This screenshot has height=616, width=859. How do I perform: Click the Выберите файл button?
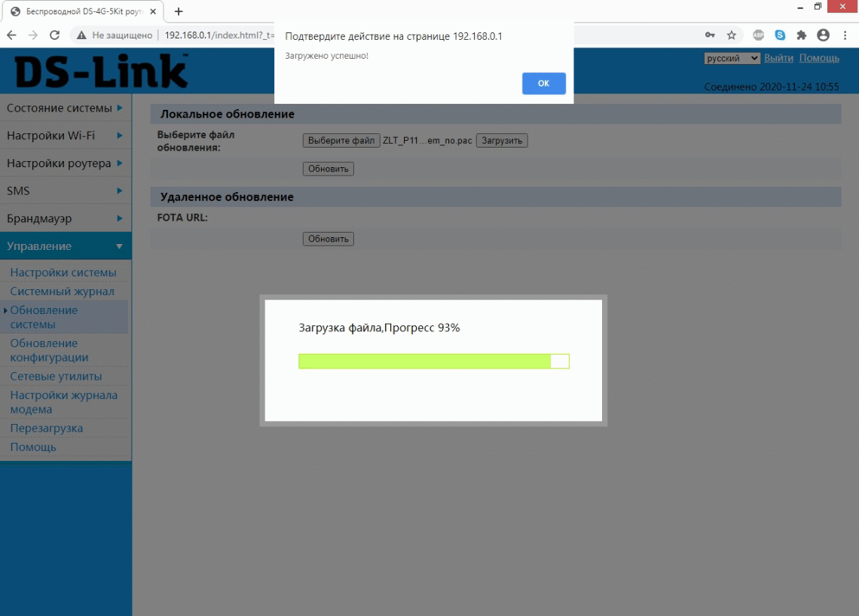341,140
